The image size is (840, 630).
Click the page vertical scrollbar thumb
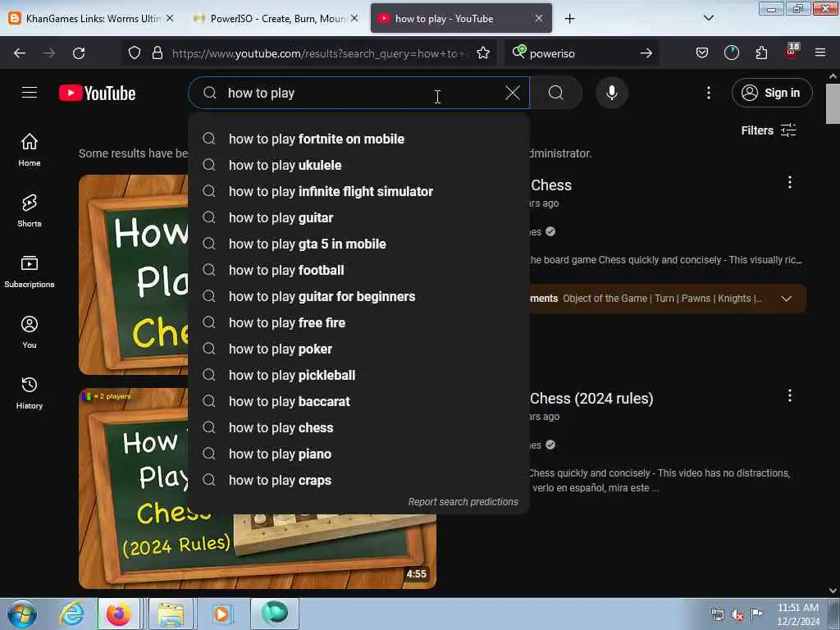click(833, 103)
